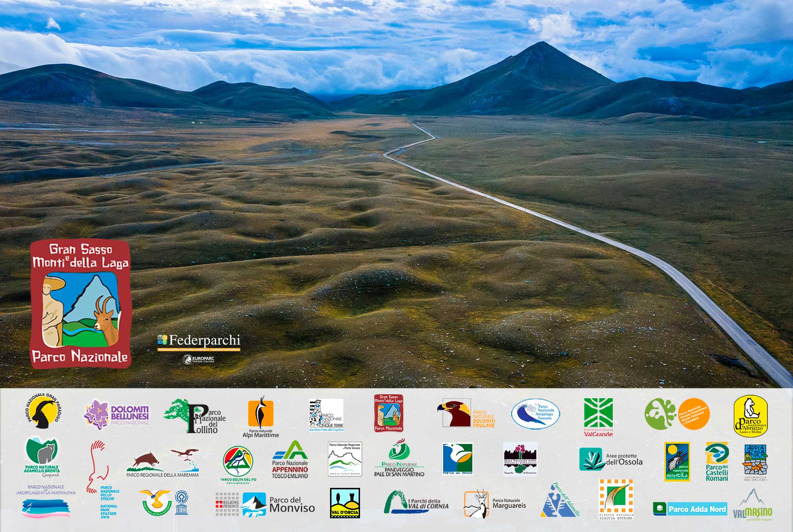Select the Parco dell'Adamello triangle logo
Screen dimensions: 793x532
(x=559, y=500)
